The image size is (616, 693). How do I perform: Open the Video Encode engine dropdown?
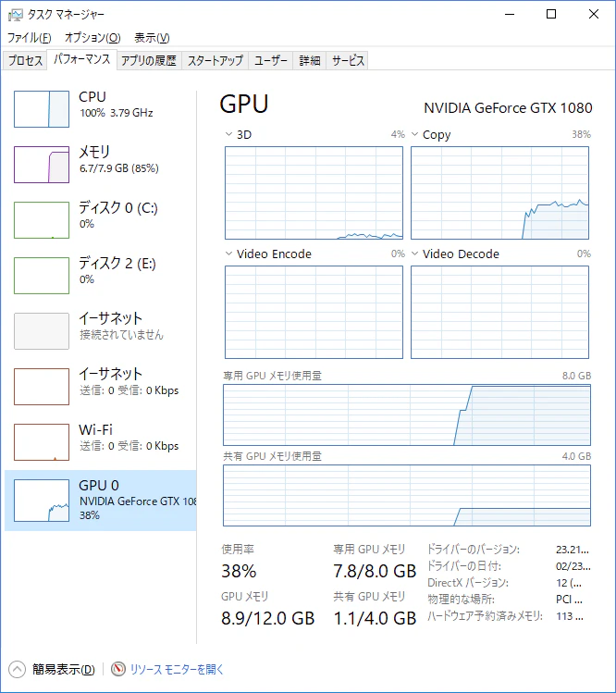(228, 254)
